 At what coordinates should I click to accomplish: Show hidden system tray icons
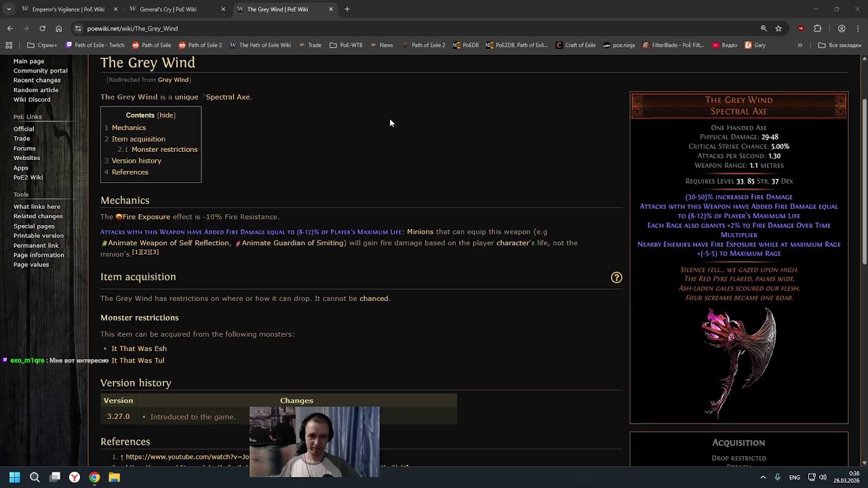763,477
